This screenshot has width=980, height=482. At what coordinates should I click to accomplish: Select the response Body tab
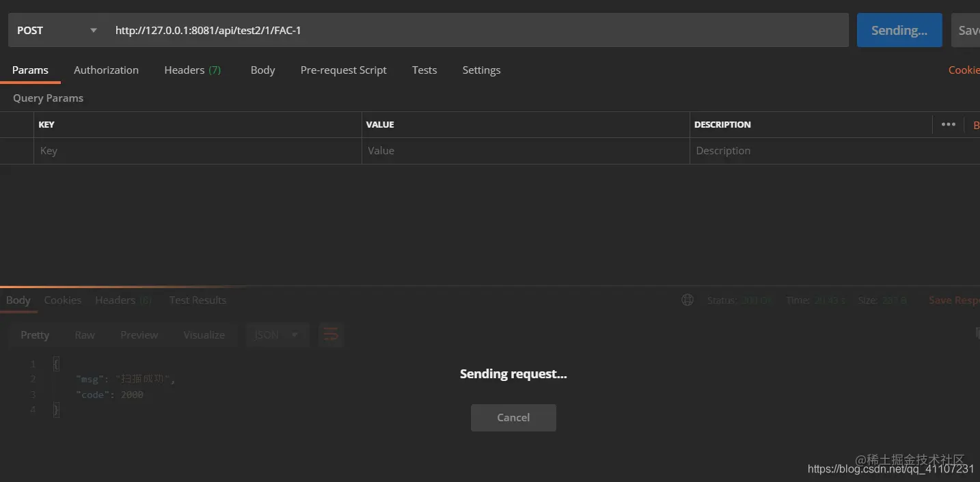(18, 300)
